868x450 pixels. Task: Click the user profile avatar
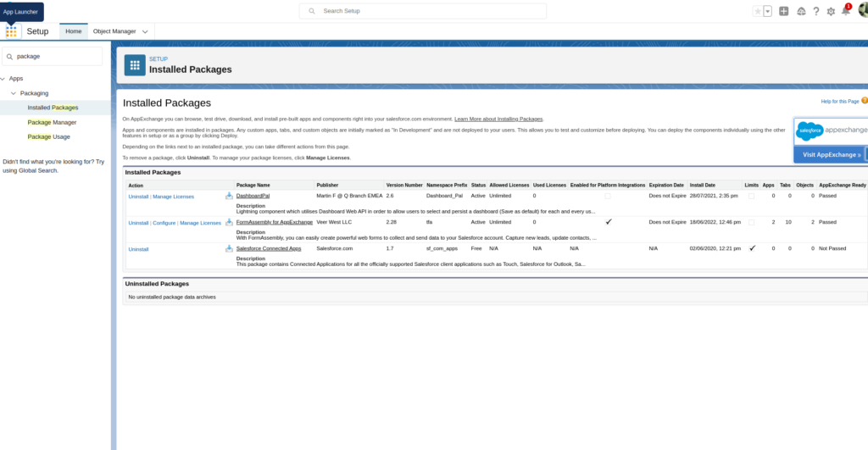tap(862, 10)
